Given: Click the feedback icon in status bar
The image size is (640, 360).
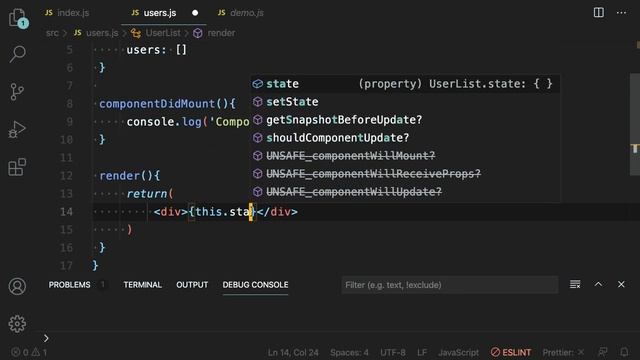Looking at the screenshot, I should tap(602, 352).
